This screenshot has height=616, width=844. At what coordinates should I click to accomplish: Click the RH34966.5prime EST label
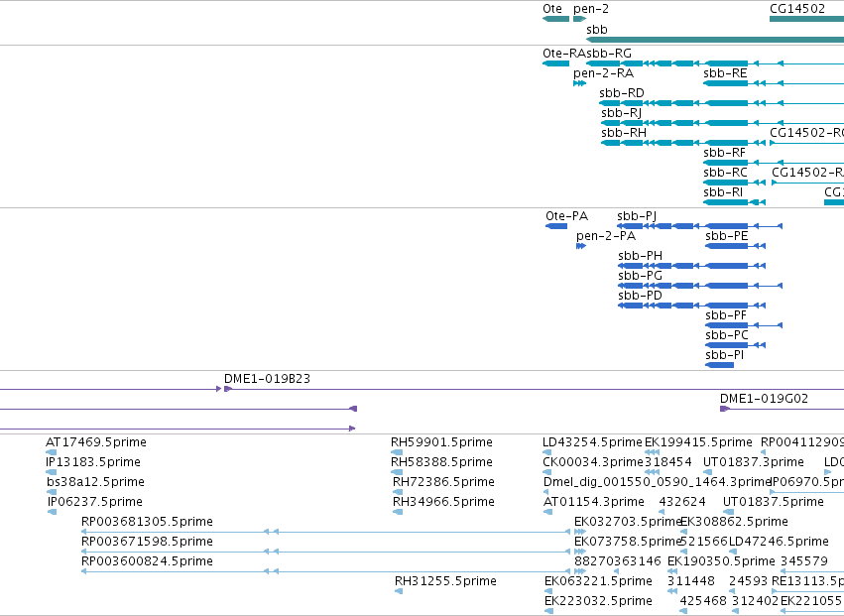point(443,502)
